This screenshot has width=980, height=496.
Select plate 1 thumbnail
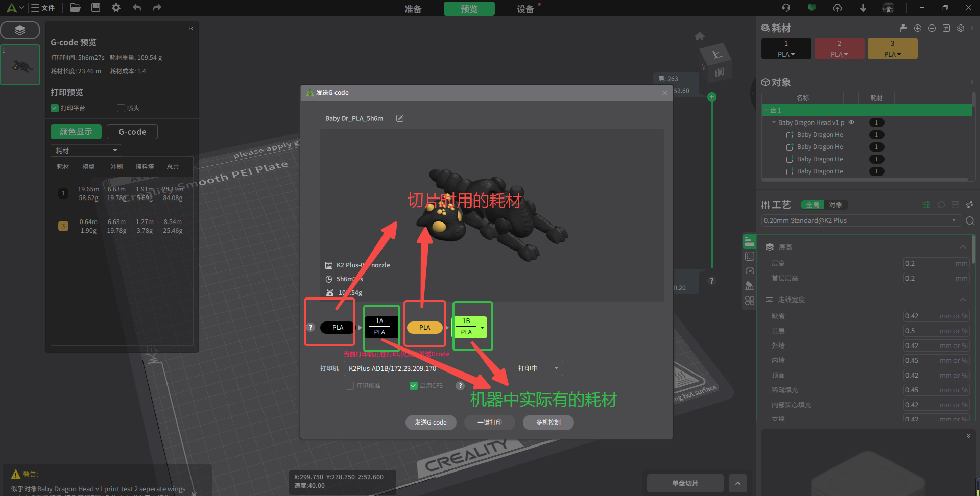[20, 65]
